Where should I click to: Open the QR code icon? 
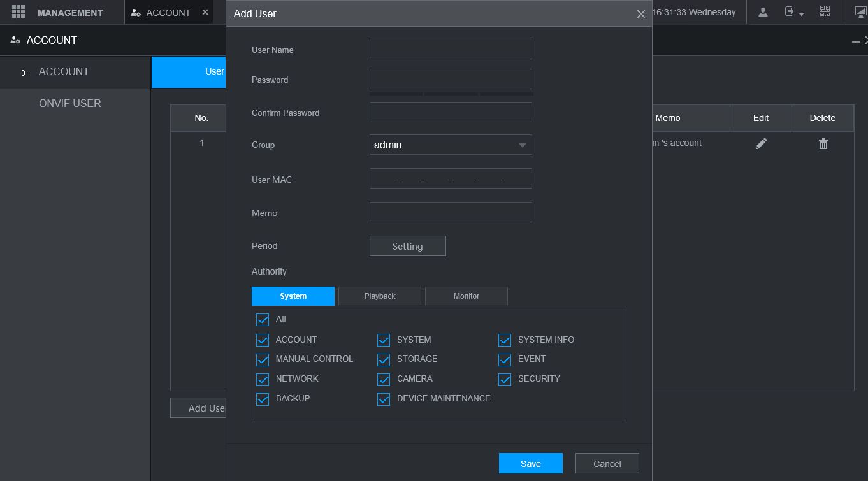pyautogui.click(x=825, y=12)
